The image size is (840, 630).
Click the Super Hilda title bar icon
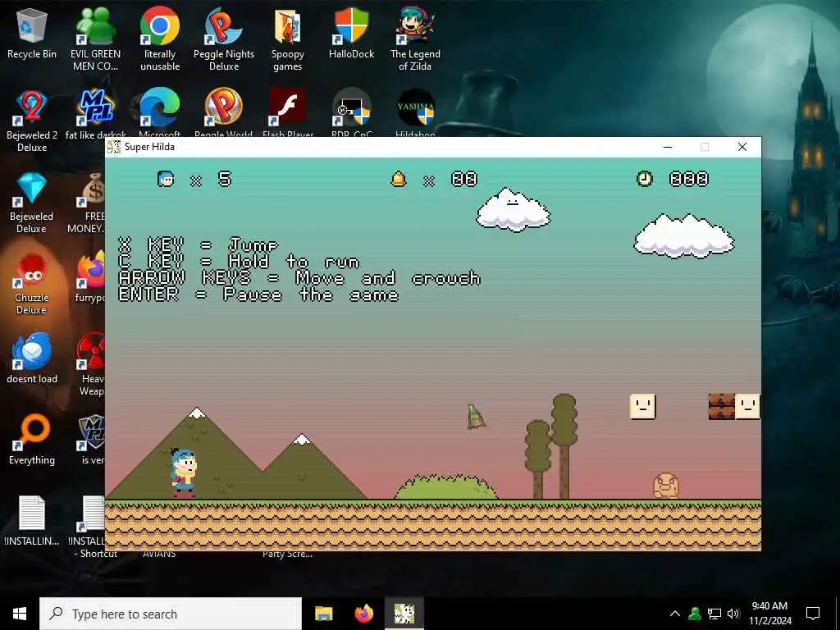113,147
